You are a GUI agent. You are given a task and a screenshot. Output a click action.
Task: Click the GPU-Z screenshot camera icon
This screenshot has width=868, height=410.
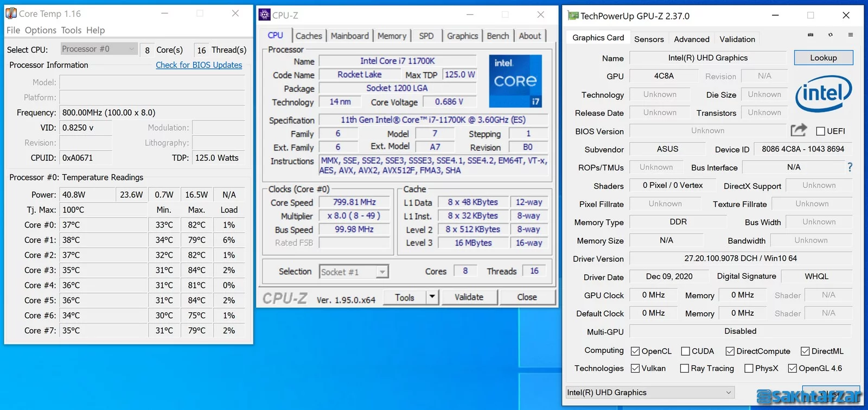810,35
